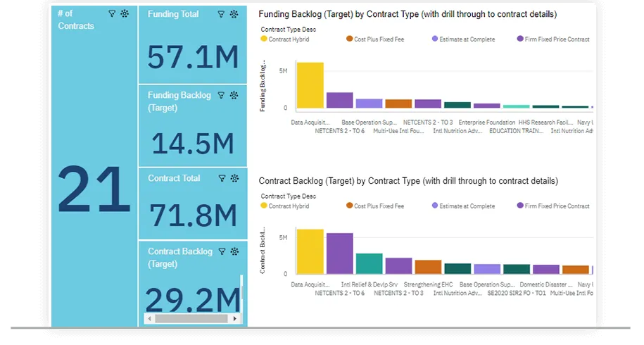The width and height of the screenshot is (644, 345).
Task: Select Firm Fixed Price Contract legend in Contract Backlog chart
Action: click(x=553, y=206)
